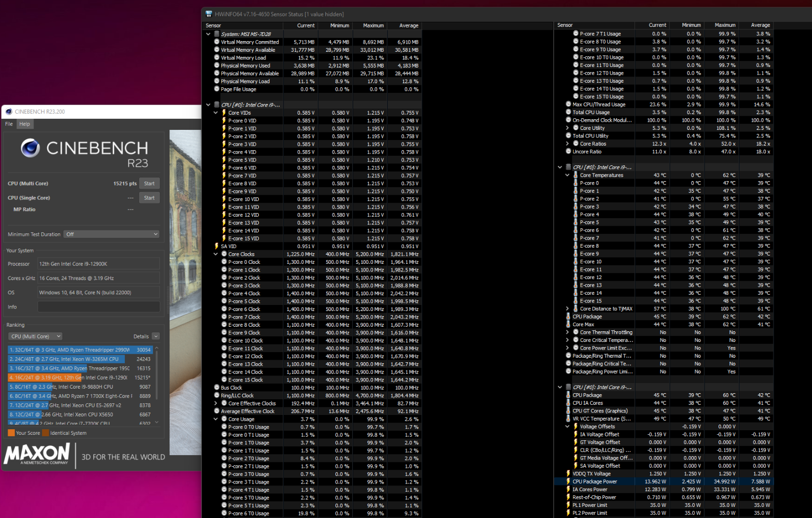Viewport: 812px width, 518px height.
Task: Open the Minimum Test Duration dropdown
Action: (112, 234)
